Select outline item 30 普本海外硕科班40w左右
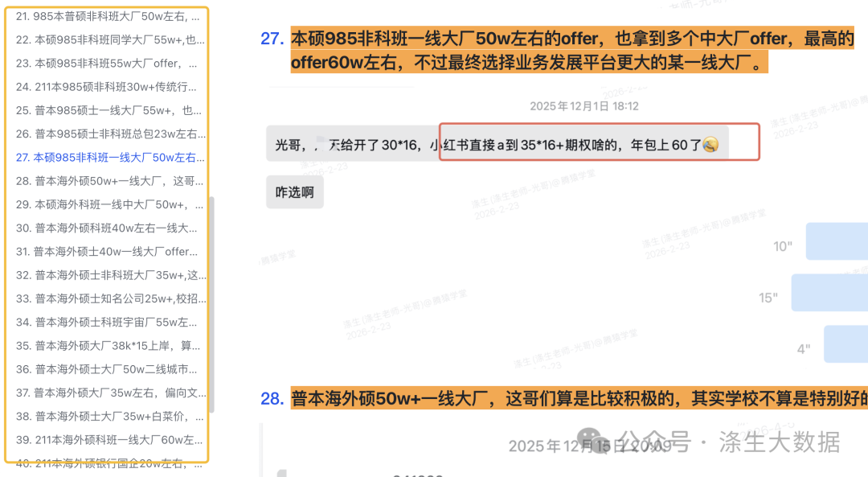This screenshot has width=868, height=477. 106,228
